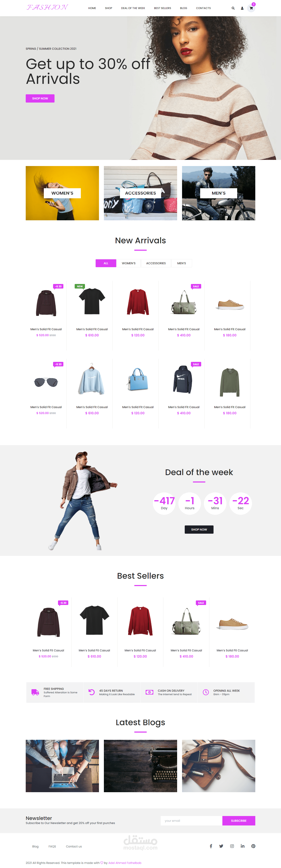Viewport: 281px width, 868px height.
Task: Click the SUBSCRIBE newsletter button
Action: click(239, 821)
